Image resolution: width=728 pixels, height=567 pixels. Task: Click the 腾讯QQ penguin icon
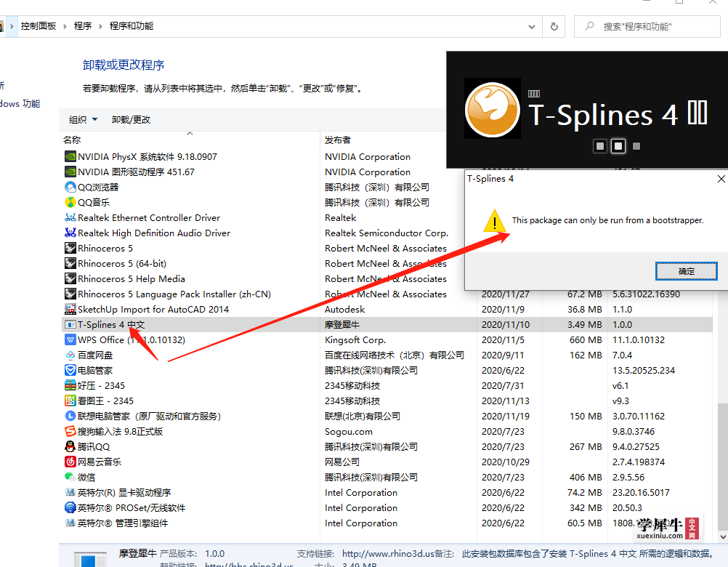[70, 447]
